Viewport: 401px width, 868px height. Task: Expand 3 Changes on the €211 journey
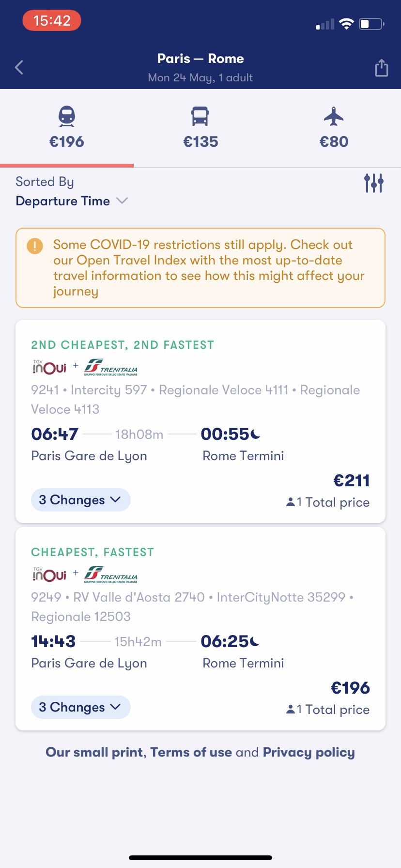[80, 500]
